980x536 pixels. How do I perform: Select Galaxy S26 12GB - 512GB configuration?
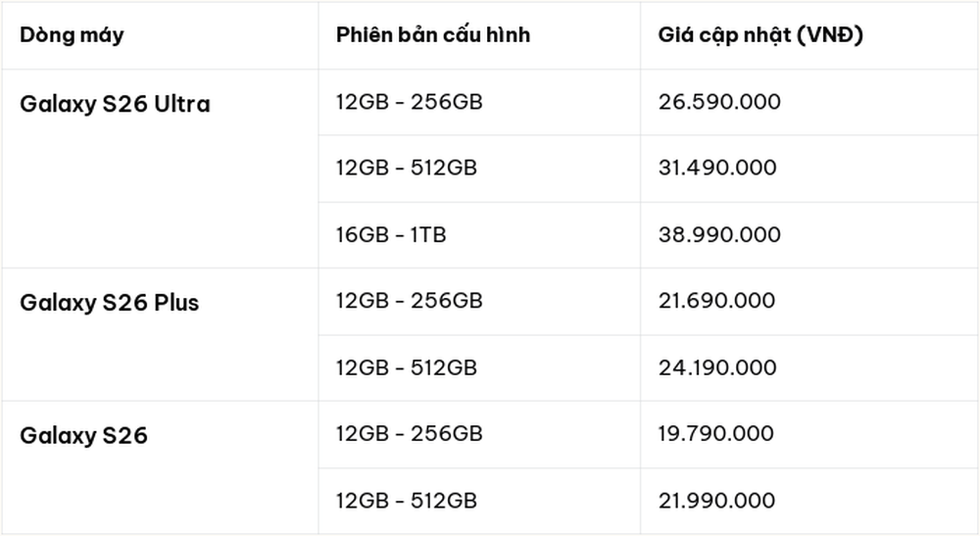point(407,501)
